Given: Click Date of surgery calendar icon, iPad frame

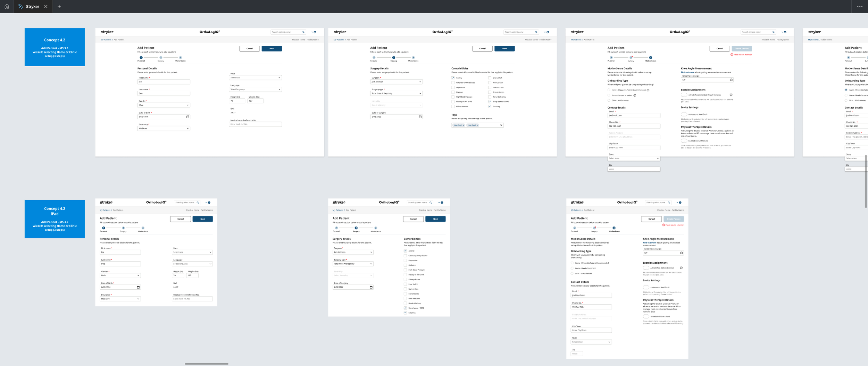Looking at the screenshot, I should pos(371,287).
